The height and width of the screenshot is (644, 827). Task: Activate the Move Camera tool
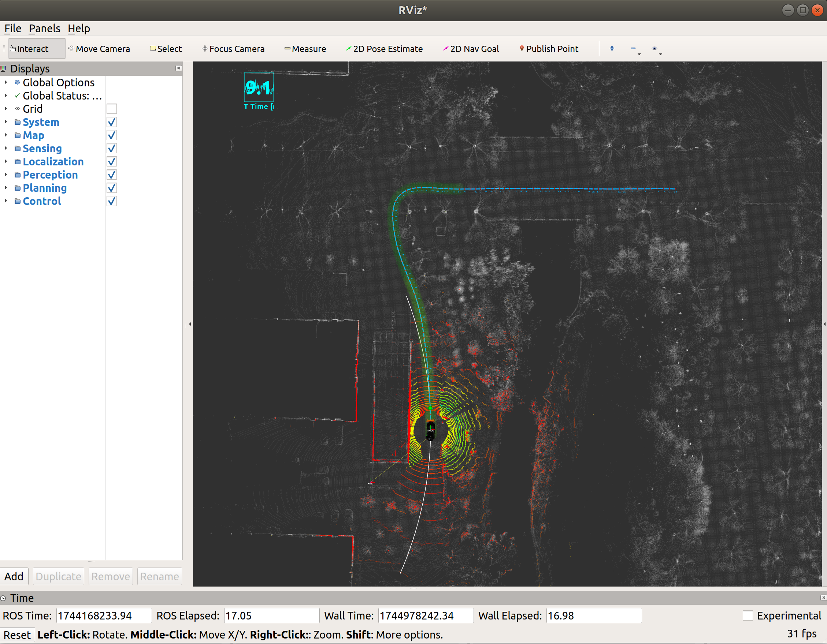99,49
